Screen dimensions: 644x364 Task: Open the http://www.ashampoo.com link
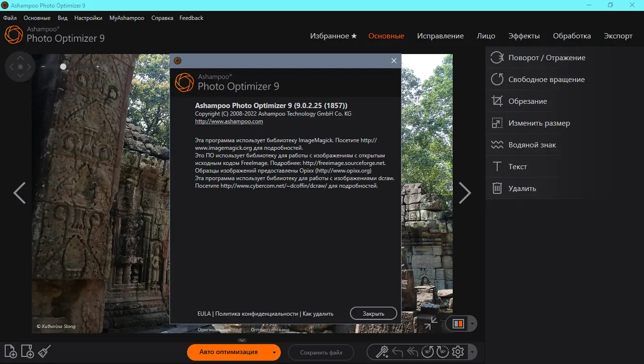click(x=229, y=121)
